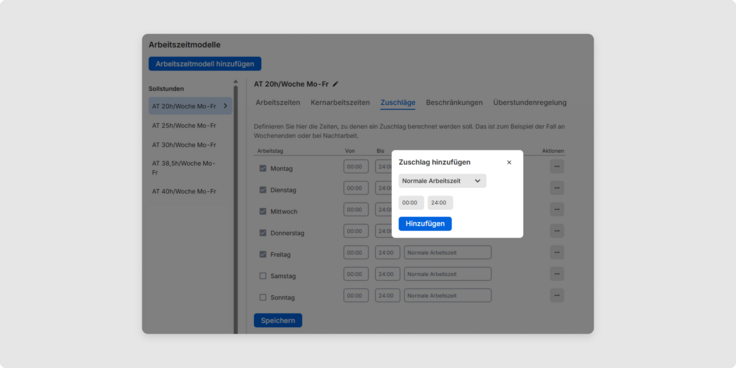Screen dimensions: 736x368
Task: Click Donnerstag row minus action icon
Action: pos(557,231)
